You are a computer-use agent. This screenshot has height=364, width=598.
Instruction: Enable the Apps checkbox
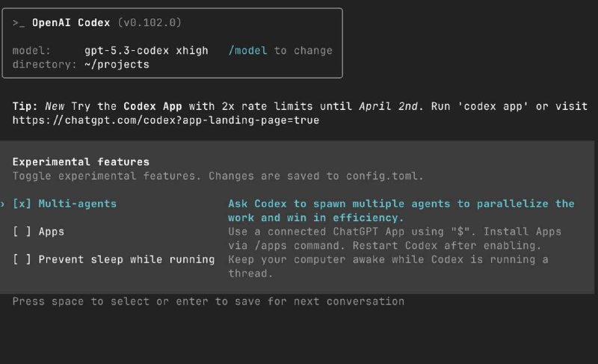pyautogui.click(x=22, y=232)
